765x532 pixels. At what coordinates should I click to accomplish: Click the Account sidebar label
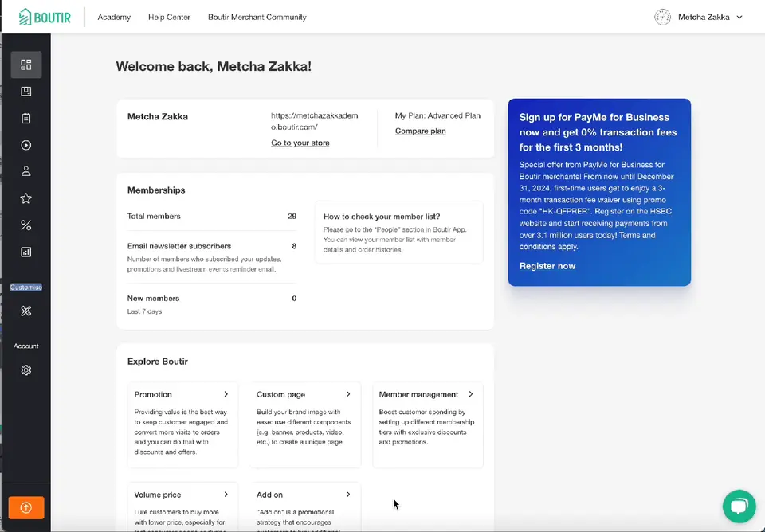click(25, 346)
